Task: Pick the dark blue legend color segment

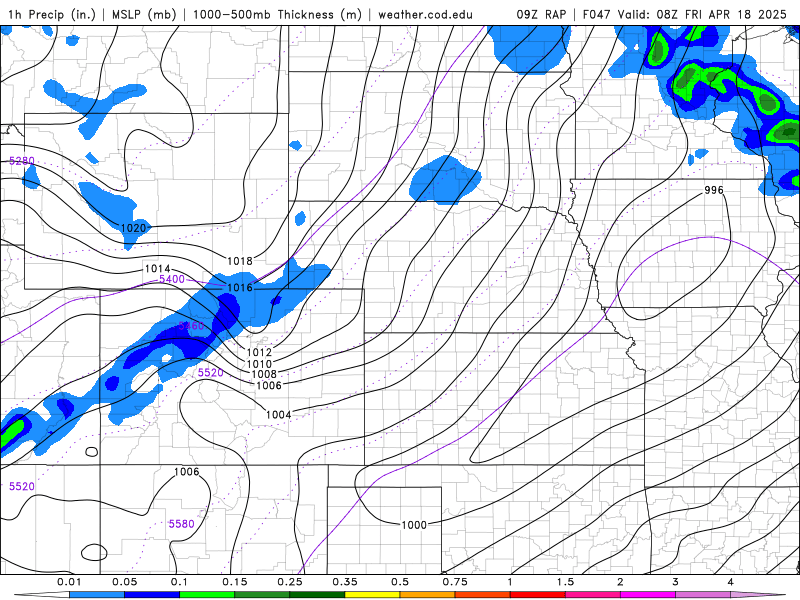Action: [152, 595]
